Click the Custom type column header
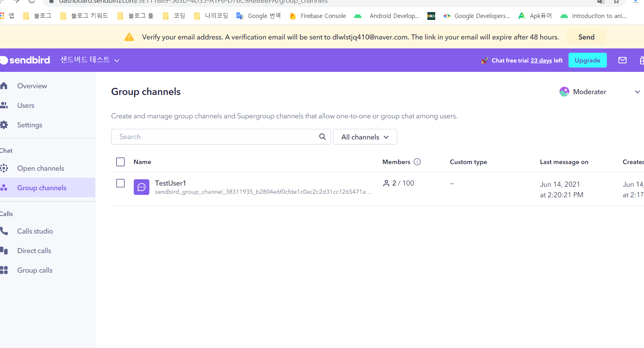This screenshot has height=348, width=644. pos(468,162)
